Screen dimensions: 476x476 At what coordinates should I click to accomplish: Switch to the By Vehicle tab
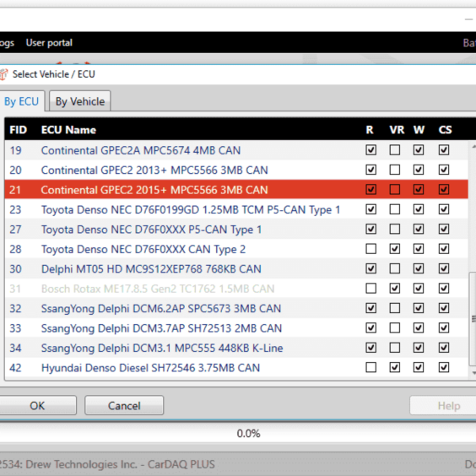[x=80, y=101]
